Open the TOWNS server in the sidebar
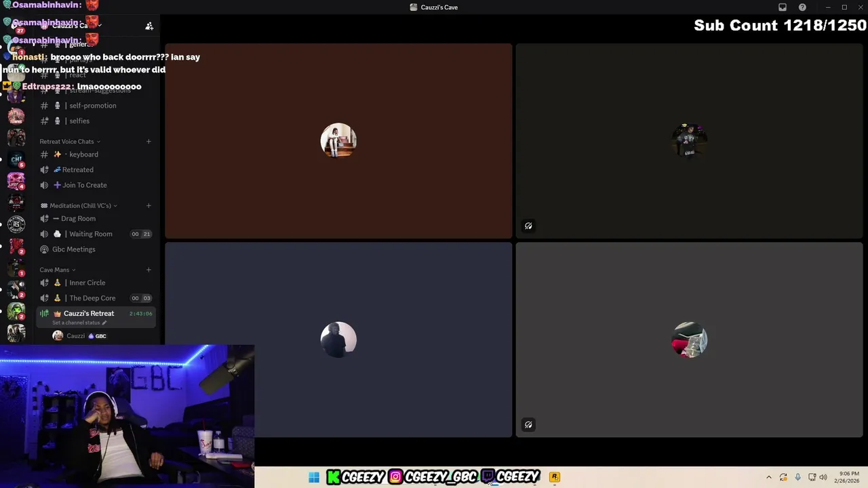 16,116
